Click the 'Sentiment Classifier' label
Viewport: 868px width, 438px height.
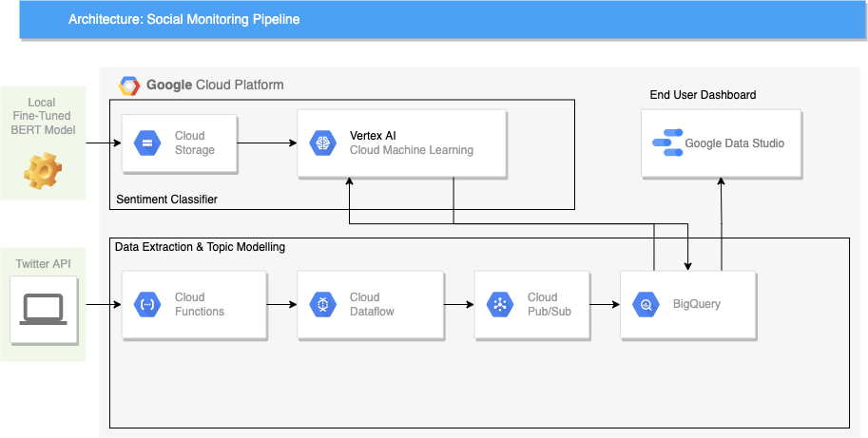pos(167,200)
